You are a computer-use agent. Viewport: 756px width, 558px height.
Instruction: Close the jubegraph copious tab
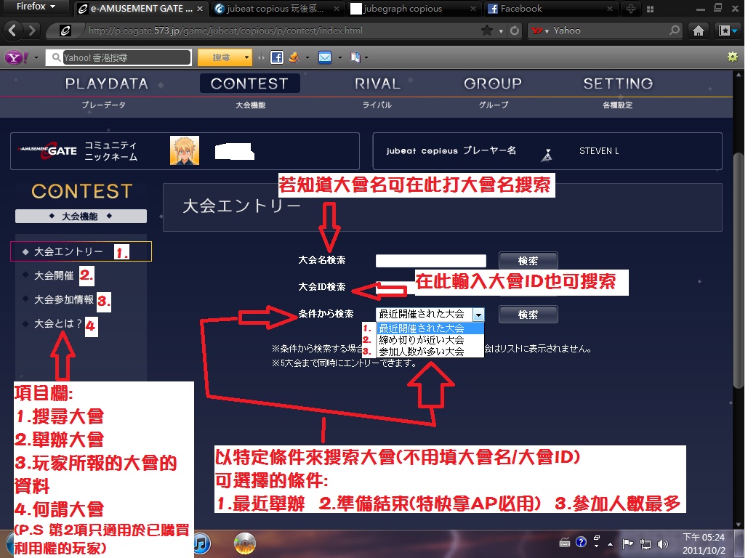coord(473,9)
